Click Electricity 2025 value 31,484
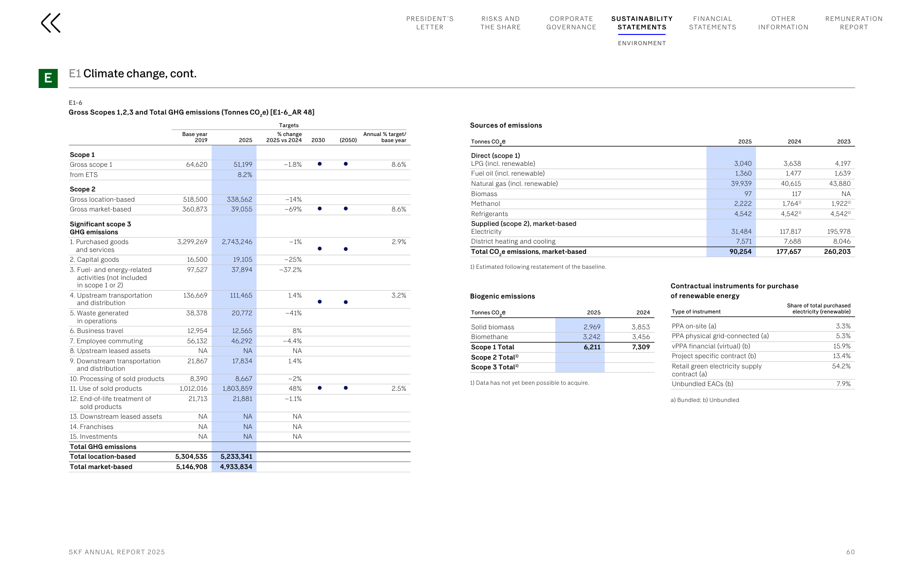This screenshot has width=924, height=578. point(741,231)
